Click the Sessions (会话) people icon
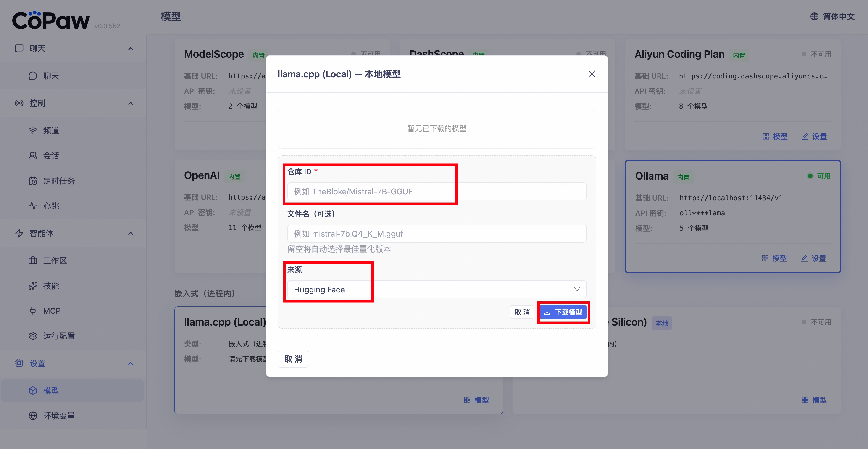Image resolution: width=868 pixels, height=449 pixels. [33, 156]
